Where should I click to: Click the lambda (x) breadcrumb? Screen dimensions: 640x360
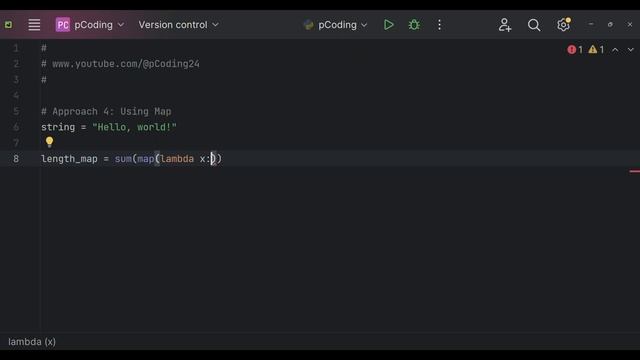32,342
